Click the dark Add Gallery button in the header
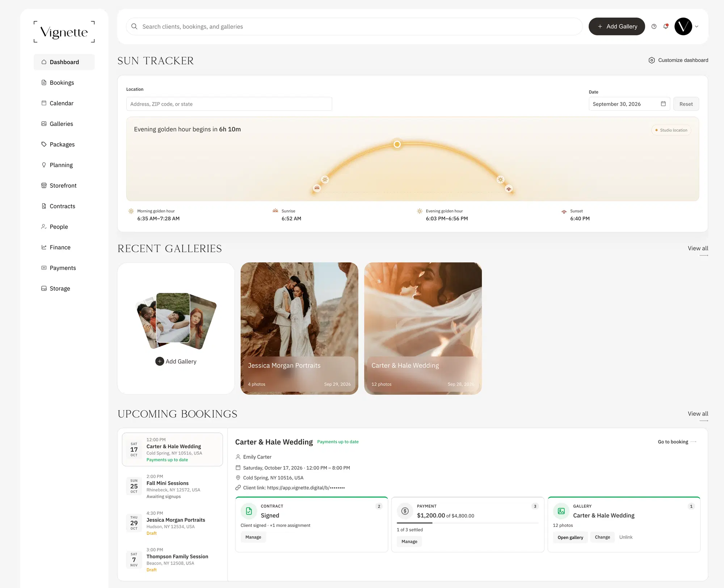724x588 pixels. [x=617, y=26]
